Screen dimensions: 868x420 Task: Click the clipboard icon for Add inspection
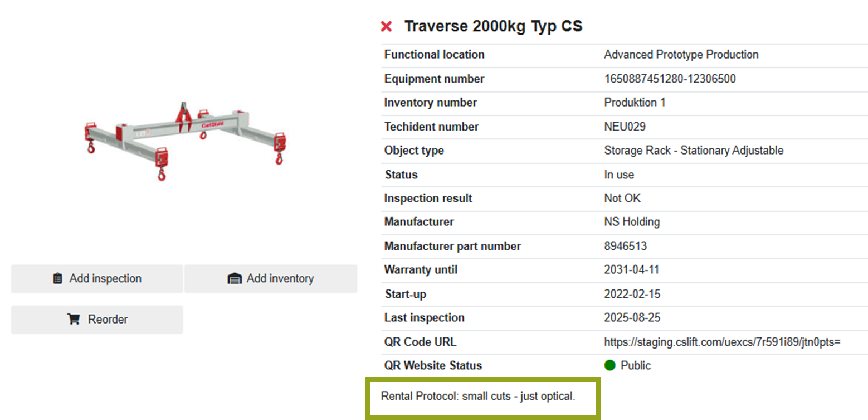coord(57,278)
